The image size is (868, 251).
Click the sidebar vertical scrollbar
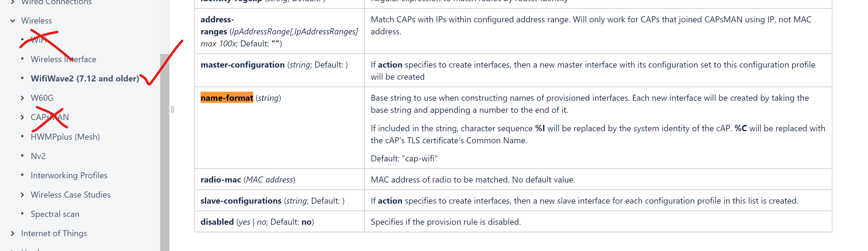coord(164,152)
